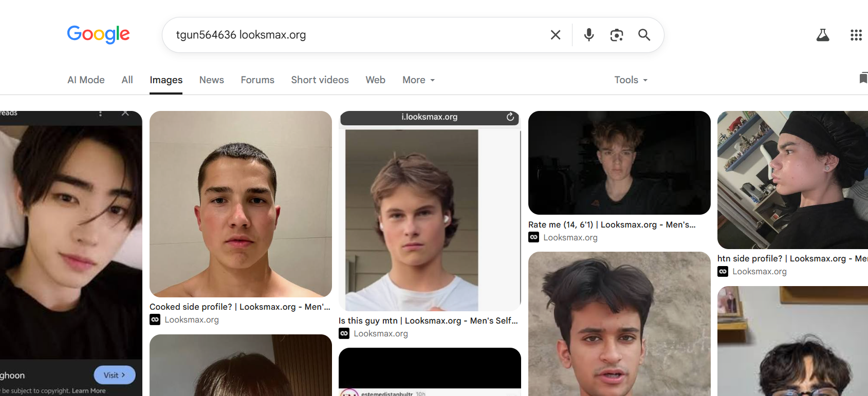Image resolution: width=868 pixels, height=396 pixels.
Task: Open the preview panel three-dot menu
Action: 100,113
